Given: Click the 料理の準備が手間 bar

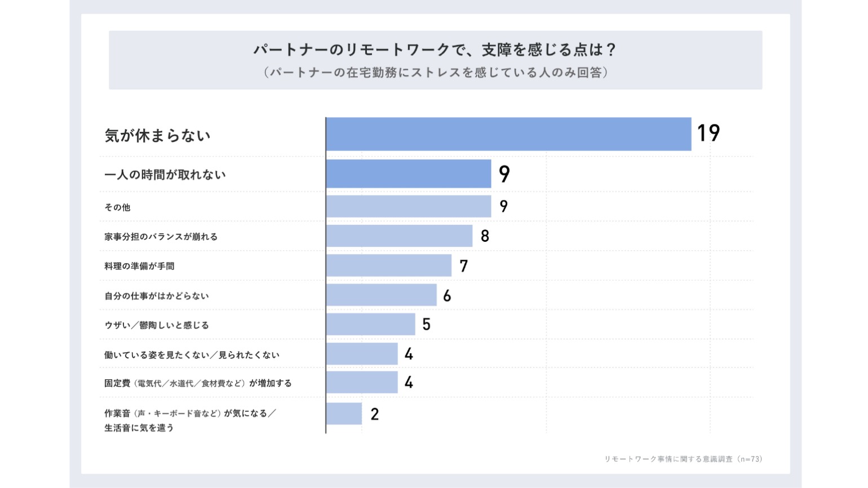Looking at the screenshot, I should (x=389, y=265).
